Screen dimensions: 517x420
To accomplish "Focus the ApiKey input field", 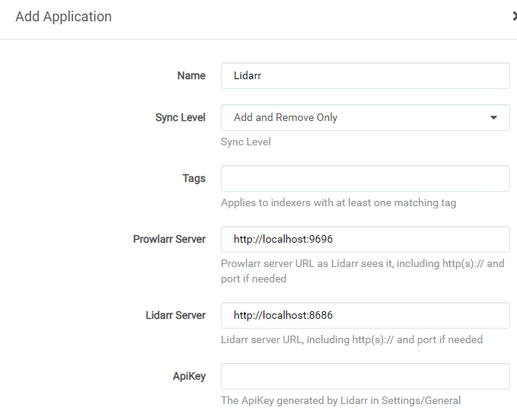I will click(365, 376).
